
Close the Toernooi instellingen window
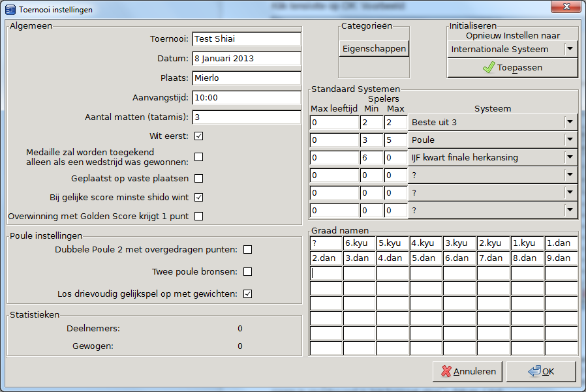pos(564,8)
